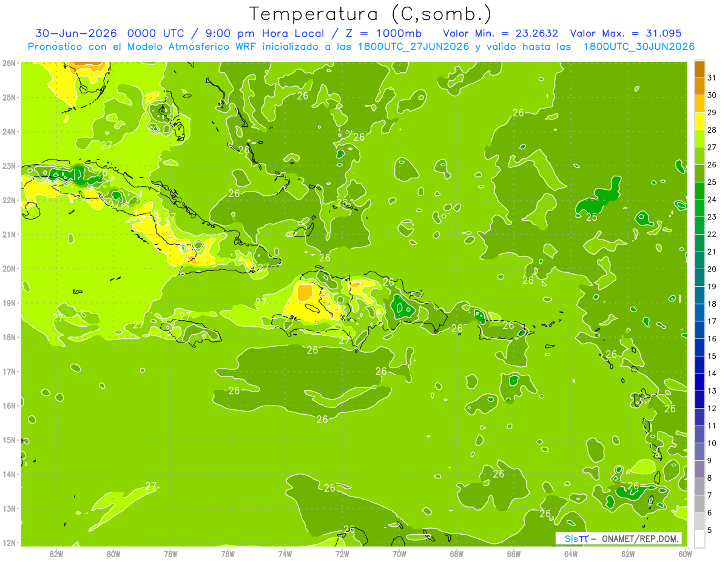Click the SisTT – ONAMET/REP.DOM. logo box
The height and width of the screenshot is (562, 728).
(x=619, y=538)
